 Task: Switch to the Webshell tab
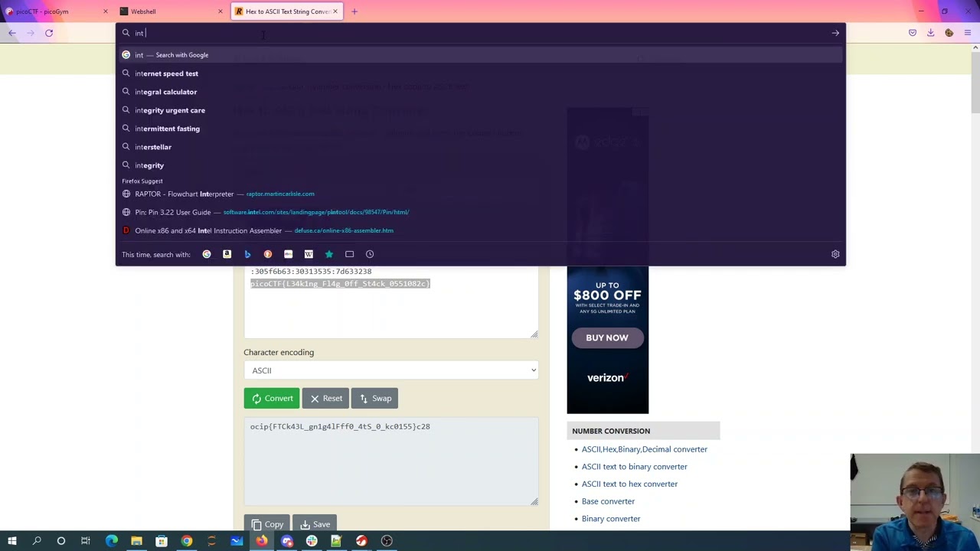click(171, 11)
